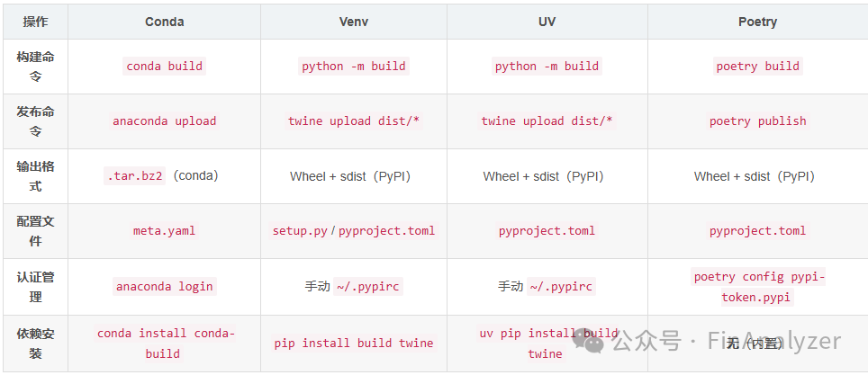Click the UV column header
Viewport: 868px width, 375px height.
(547, 22)
